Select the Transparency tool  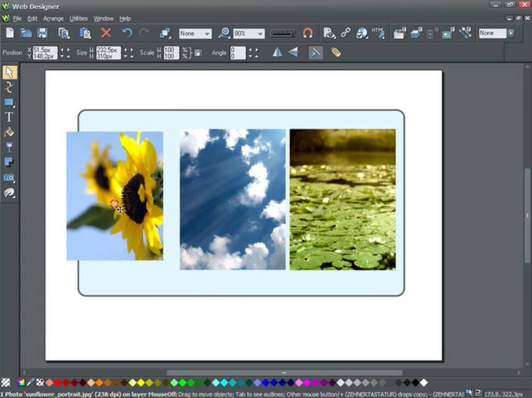(8, 147)
